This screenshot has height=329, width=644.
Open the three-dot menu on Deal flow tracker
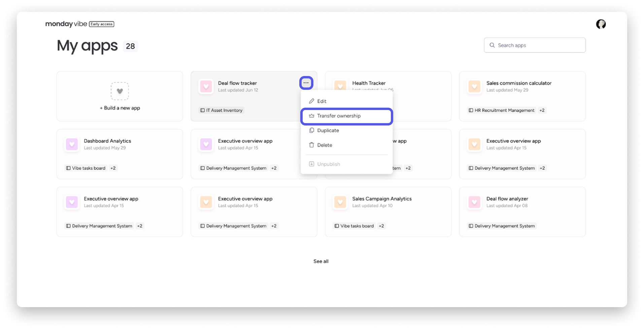[x=306, y=83]
